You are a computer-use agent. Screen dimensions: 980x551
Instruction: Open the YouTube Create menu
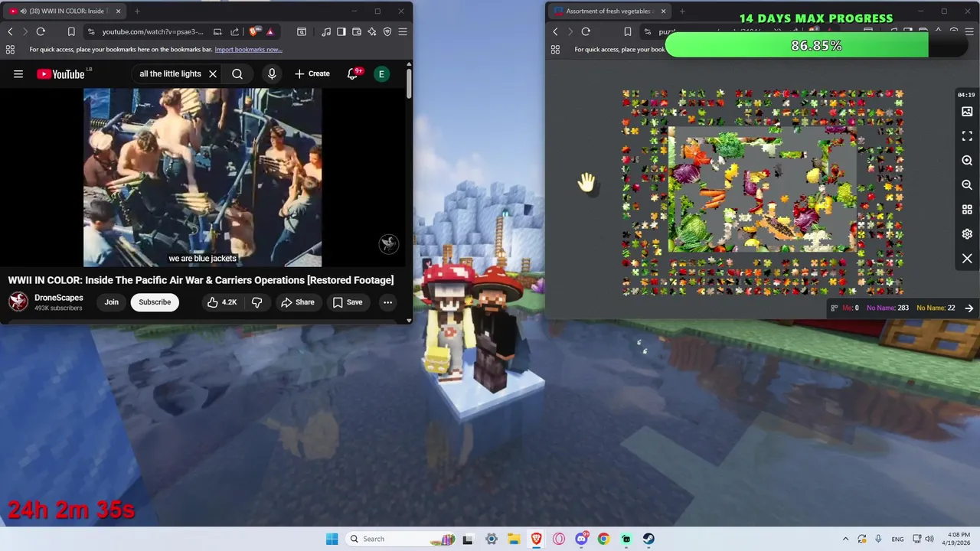(x=312, y=74)
